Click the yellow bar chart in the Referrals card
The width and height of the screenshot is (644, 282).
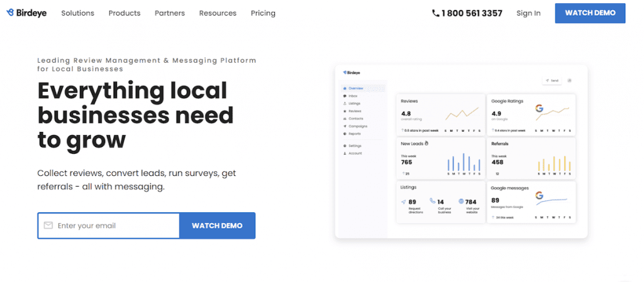554,163
